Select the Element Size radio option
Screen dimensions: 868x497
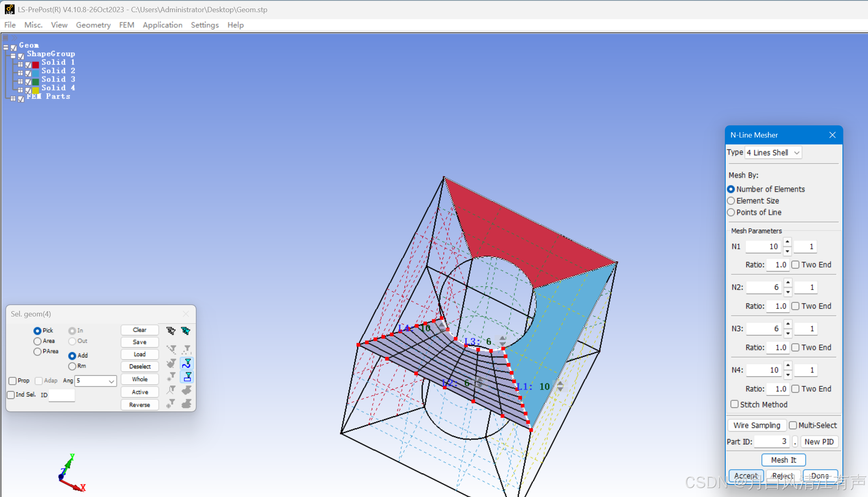[731, 201]
